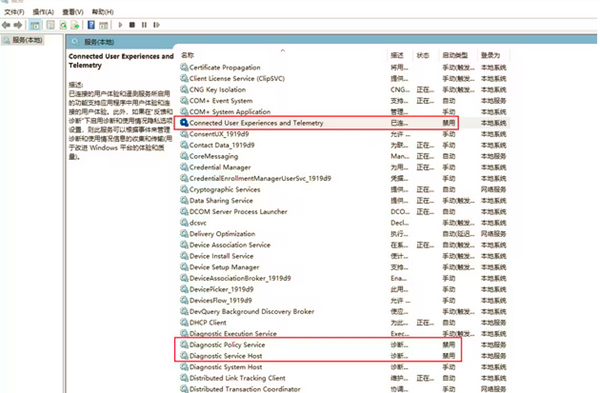This screenshot has height=393, width=600.
Task: Click the highlighted icon of Connected User Experiences and Telemetry
Action: coord(184,123)
